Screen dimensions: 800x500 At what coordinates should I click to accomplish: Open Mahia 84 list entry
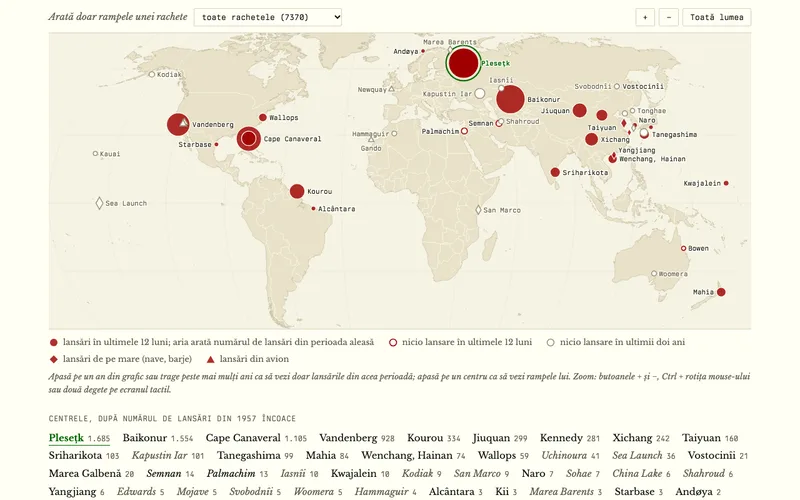point(327,455)
